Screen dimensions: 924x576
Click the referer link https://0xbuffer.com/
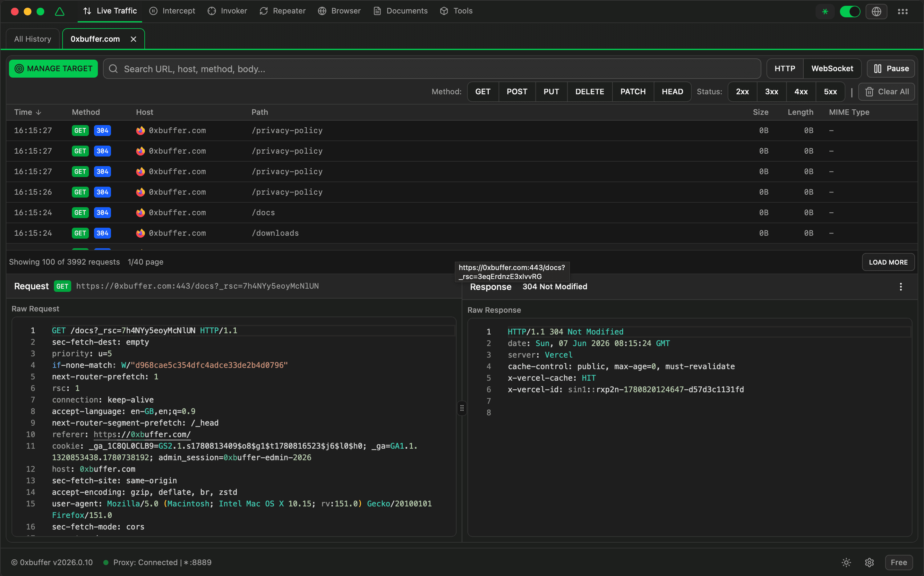click(x=142, y=434)
